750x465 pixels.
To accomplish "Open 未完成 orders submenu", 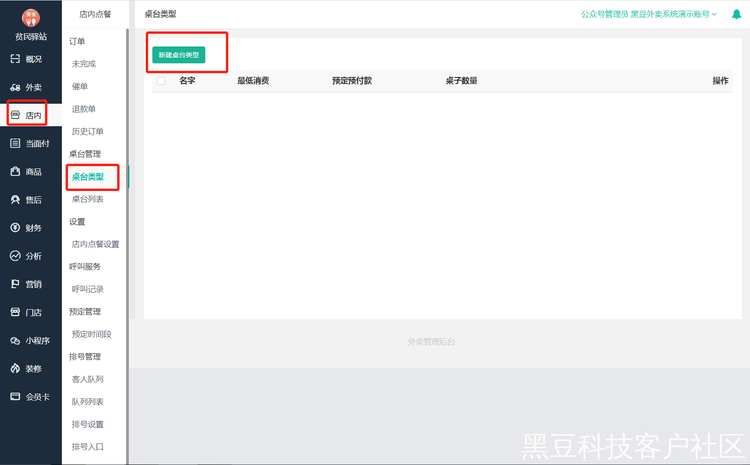I will [x=84, y=64].
